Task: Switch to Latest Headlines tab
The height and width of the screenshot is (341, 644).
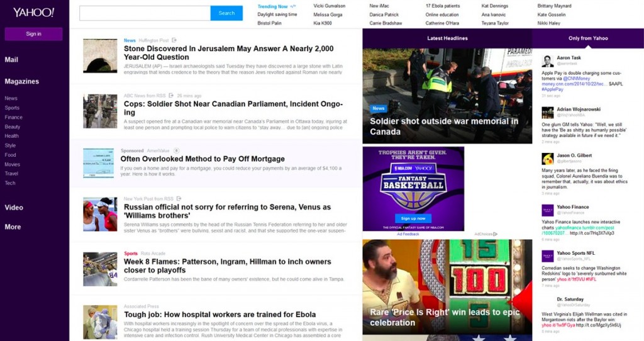Action: (x=447, y=38)
